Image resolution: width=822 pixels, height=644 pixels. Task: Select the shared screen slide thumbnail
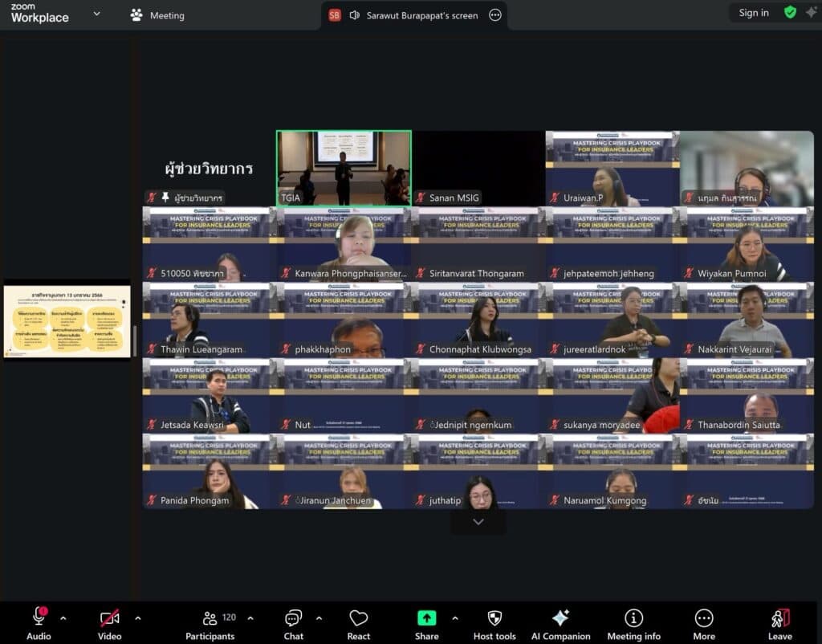pyautogui.click(x=67, y=320)
